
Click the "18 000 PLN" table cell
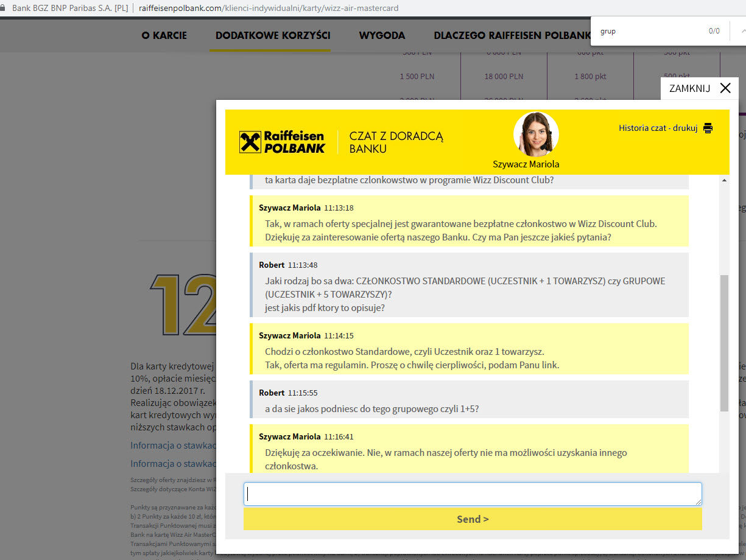point(504,77)
